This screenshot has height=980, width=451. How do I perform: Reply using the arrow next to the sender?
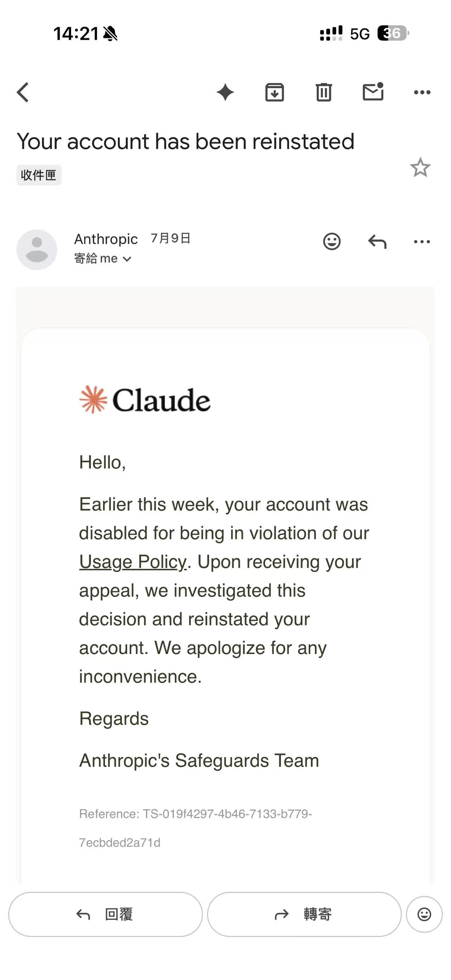pos(377,241)
